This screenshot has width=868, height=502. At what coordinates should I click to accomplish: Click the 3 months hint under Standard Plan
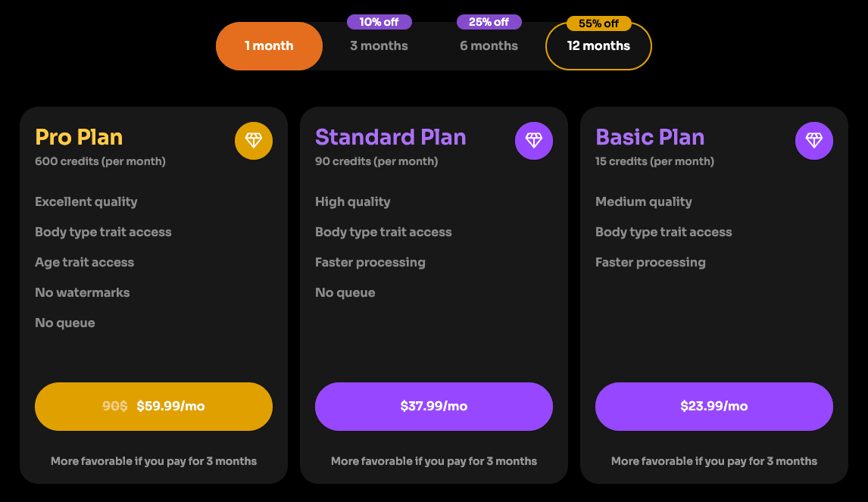[x=434, y=461]
